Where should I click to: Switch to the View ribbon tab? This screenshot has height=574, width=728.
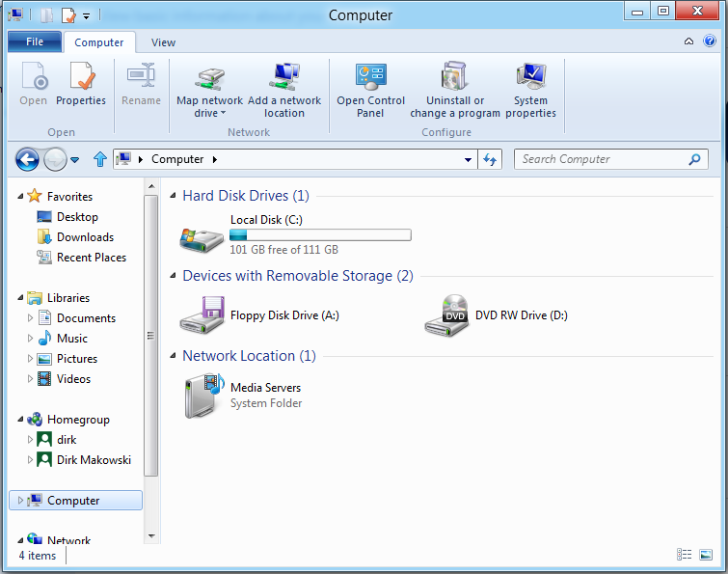tap(163, 42)
